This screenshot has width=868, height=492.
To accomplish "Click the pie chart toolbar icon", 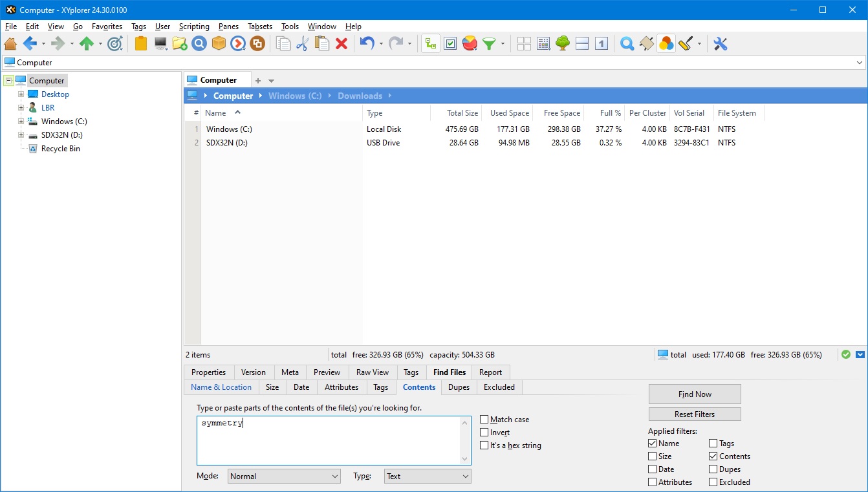I will tap(469, 43).
